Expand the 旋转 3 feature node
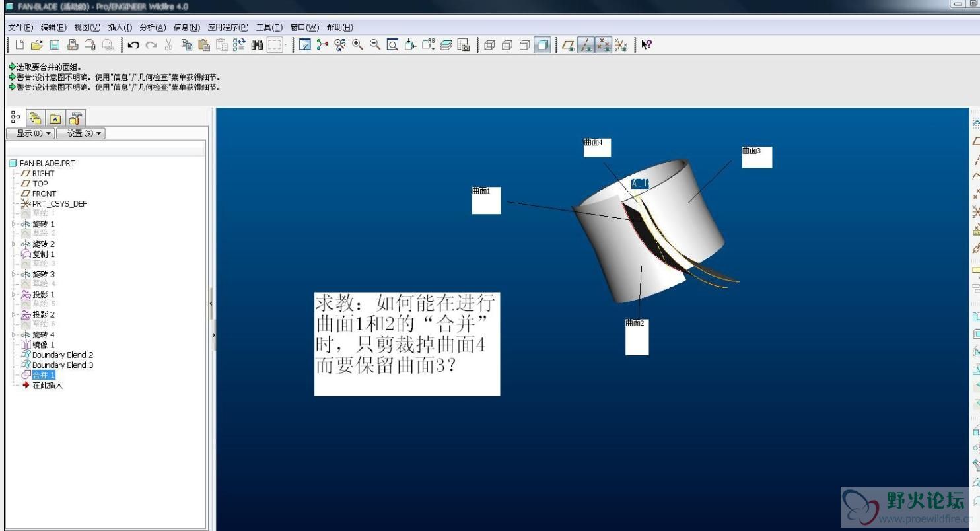This screenshot has height=531, width=980. 15,274
